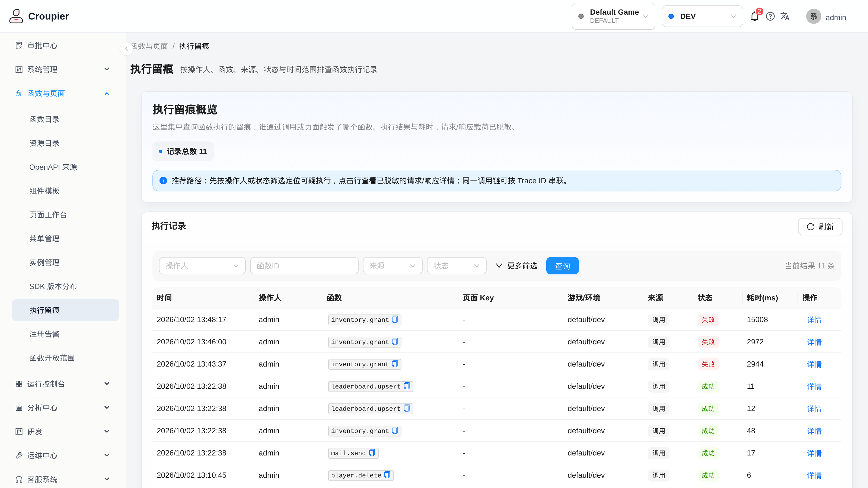Copy function ID in 13:43:37 row
The image size is (868, 488).
point(395,364)
